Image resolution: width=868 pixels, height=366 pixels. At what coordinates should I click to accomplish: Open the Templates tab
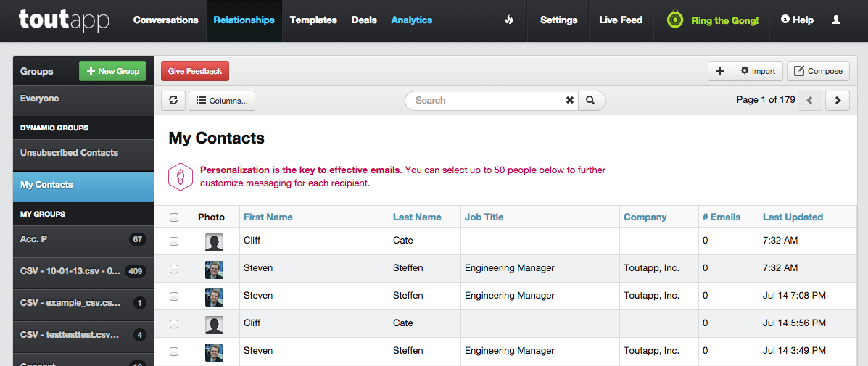[313, 20]
